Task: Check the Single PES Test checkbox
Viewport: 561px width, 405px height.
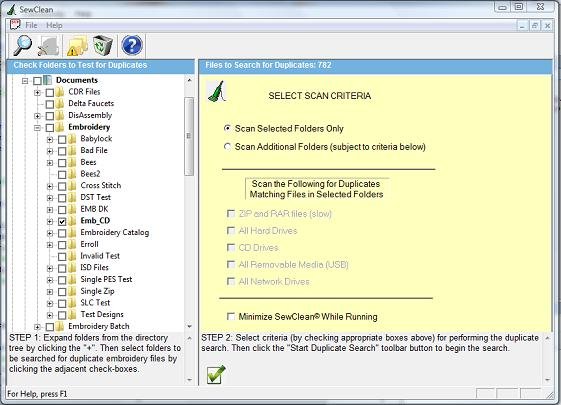Action: pos(62,280)
